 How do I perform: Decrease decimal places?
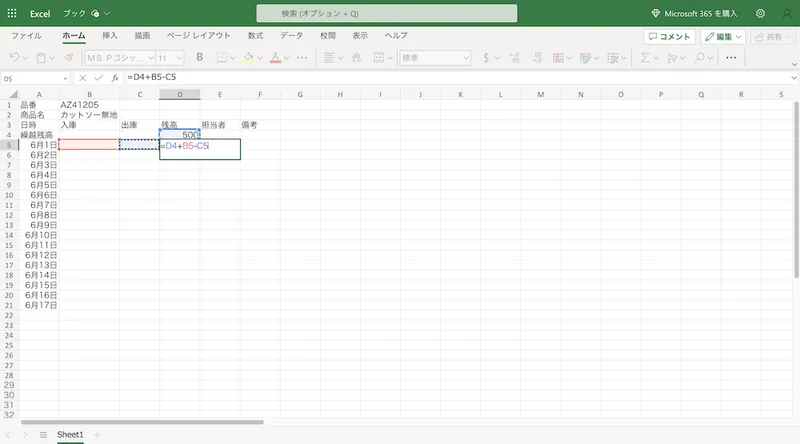(537, 58)
